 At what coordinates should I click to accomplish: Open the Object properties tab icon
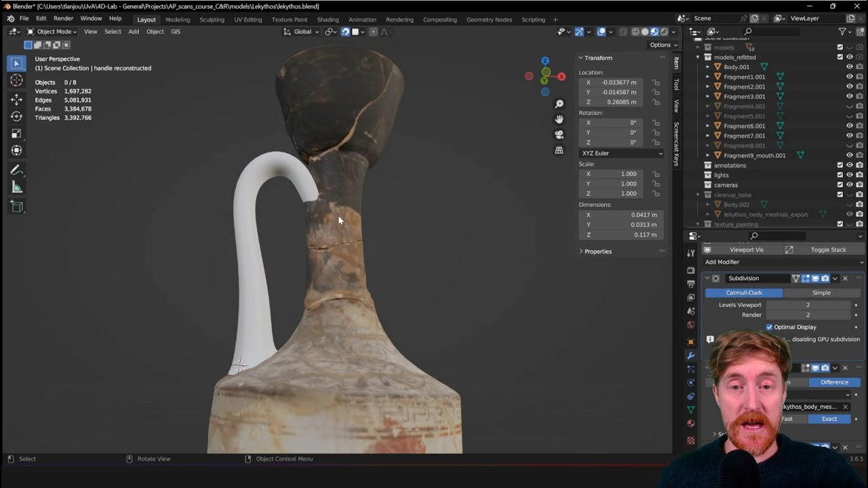[x=691, y=342]
